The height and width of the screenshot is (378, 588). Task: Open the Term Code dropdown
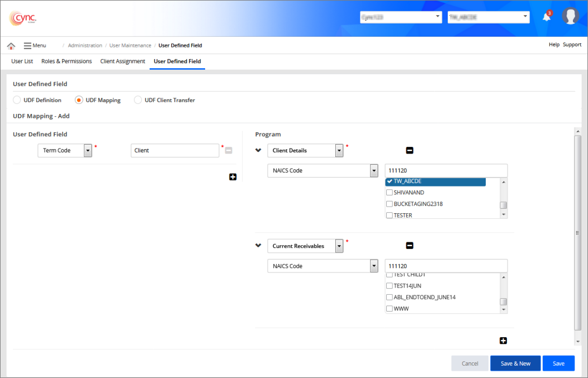point(87,150)
